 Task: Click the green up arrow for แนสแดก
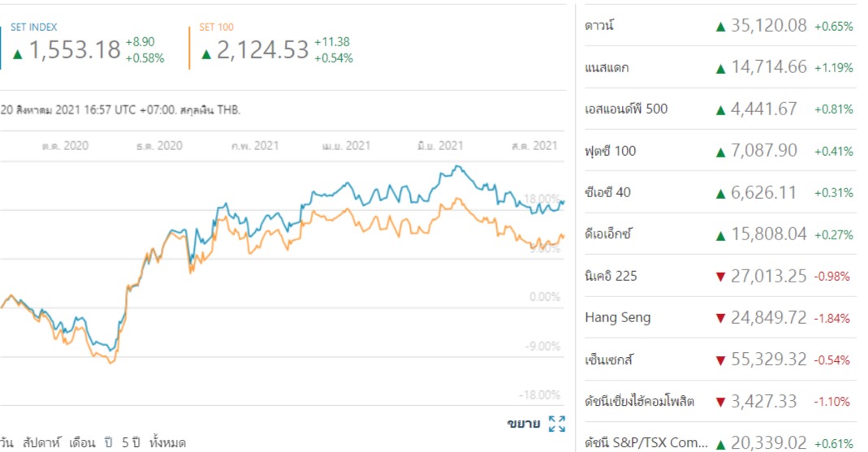(x=719, y=68)
